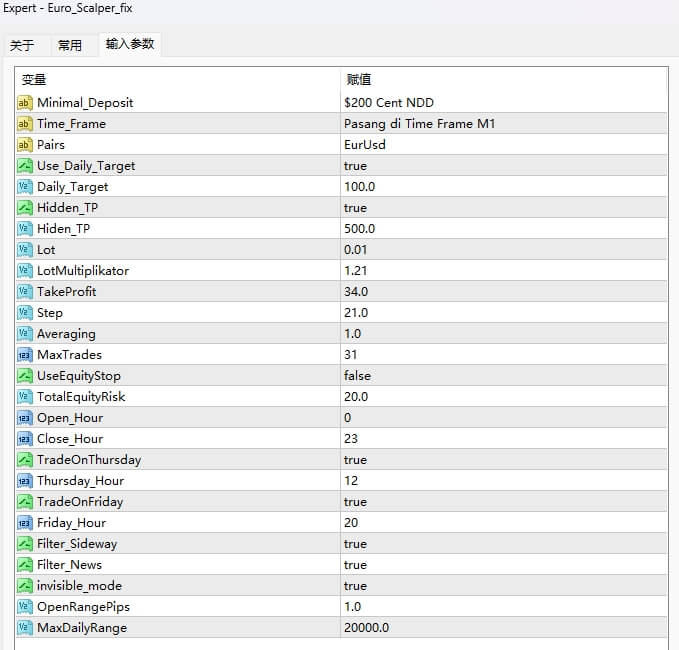This screenshot has height=650, width=679.
Task: Click the double-type icon beside Hiden_TP
Action: (x=25, y=229)
